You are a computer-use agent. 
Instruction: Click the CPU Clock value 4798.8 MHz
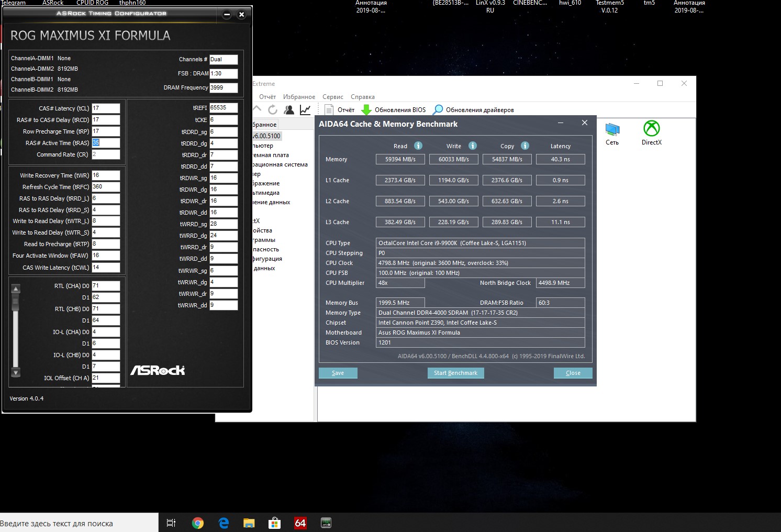click(x=481, y=263)
